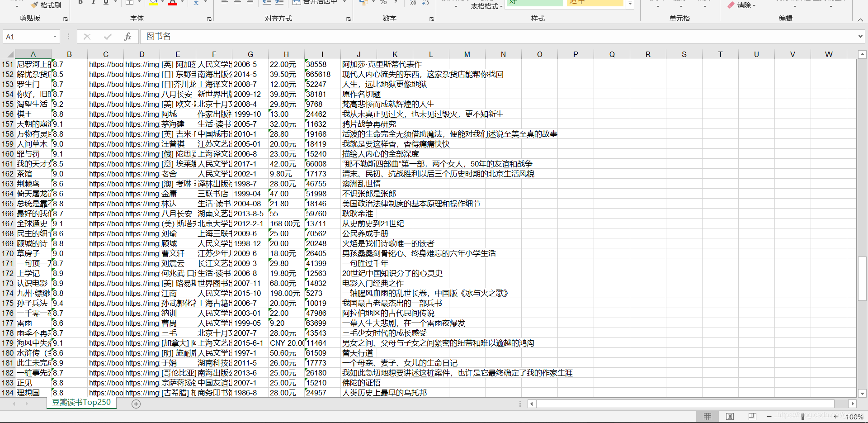Click the vertical scrollbar down arrow
The image size is (868, 423).
pyautogui.click(x=862, y=393)
